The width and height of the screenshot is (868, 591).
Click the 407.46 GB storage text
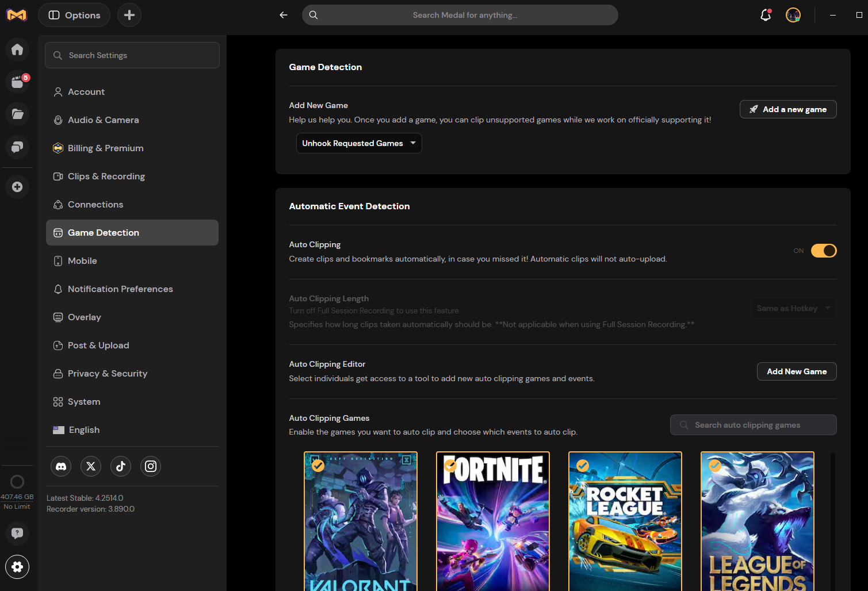[x=17, y=497]
